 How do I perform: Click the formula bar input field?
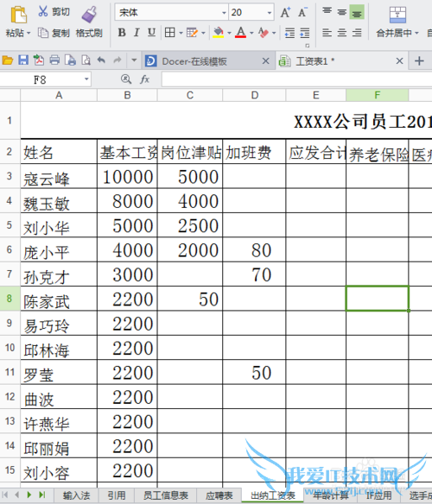click(296, 79)
